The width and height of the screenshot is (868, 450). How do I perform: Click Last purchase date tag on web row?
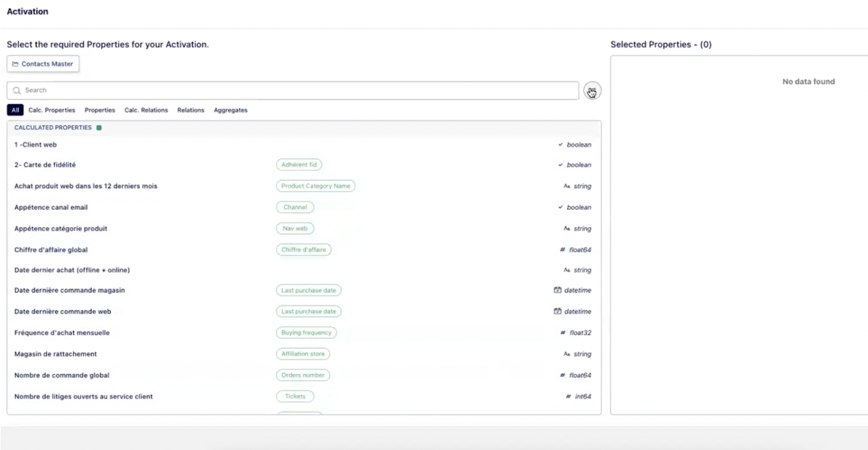click(x=308, y=312)
